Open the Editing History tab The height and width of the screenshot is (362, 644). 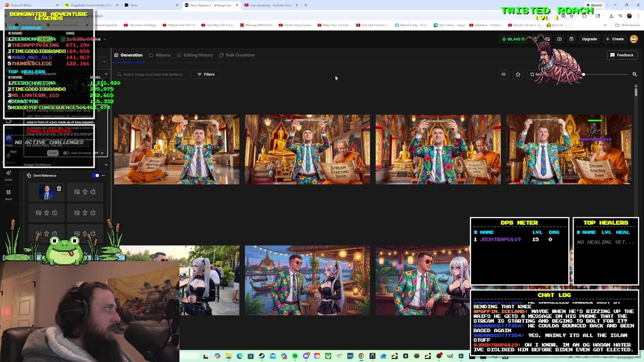(194, 55)
